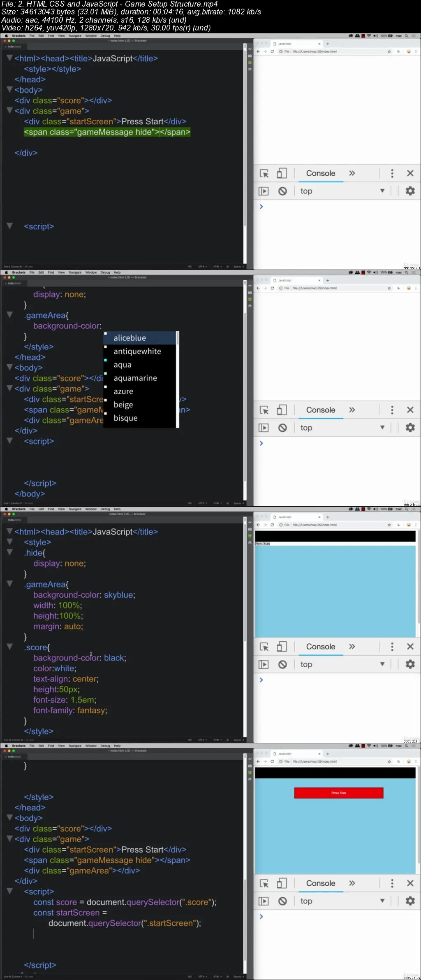421x980 pixels.
Task: In the second frame, click DevTools settings gear
Action: point(410,428)
